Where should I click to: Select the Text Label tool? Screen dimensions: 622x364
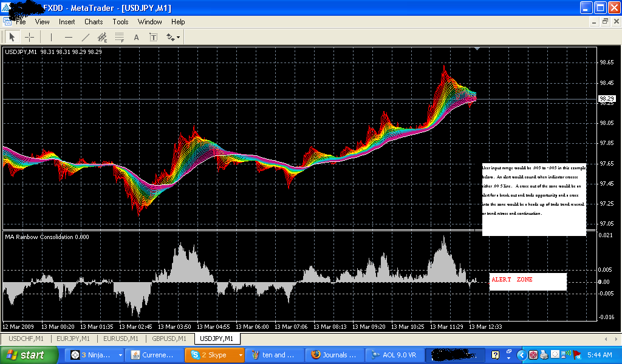click(153, 37)
